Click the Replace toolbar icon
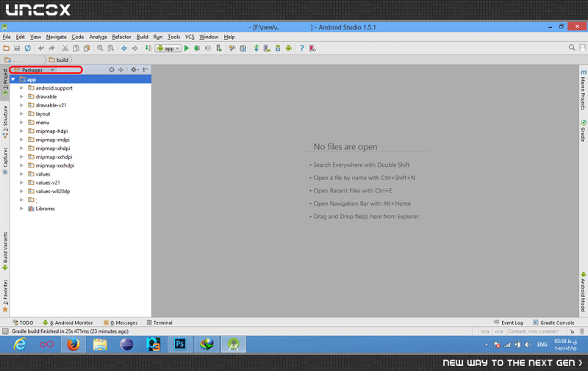Viewport: 588px width, 371px height. point(111,48)
